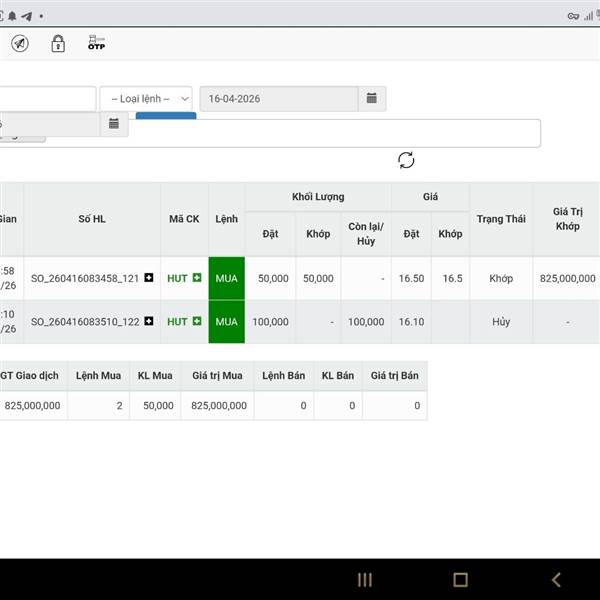Click green plus next to HUT in second row
The width and height of the screenshot is (600, 600).
click(x=197, y=322)
